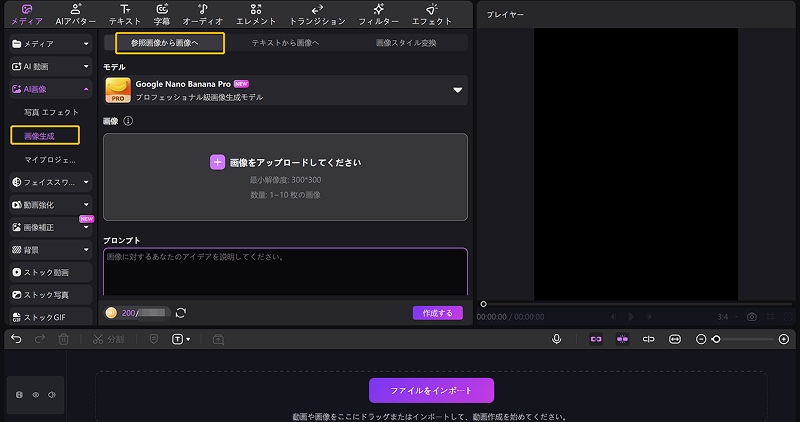Image resolution: width=800 pixels, height=422 pixels.
Task: Click the 画像をアップロードしてください upload area
Action: 285,177
